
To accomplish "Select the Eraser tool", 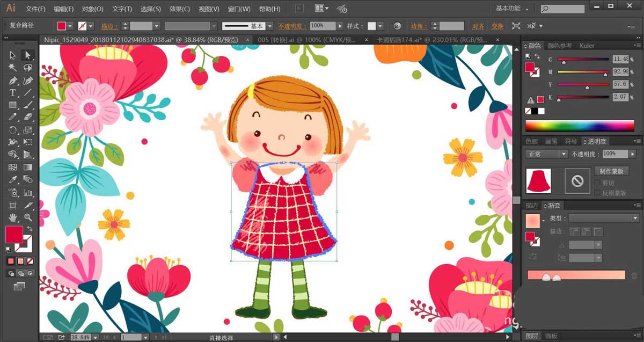I will tap(27, 118).
